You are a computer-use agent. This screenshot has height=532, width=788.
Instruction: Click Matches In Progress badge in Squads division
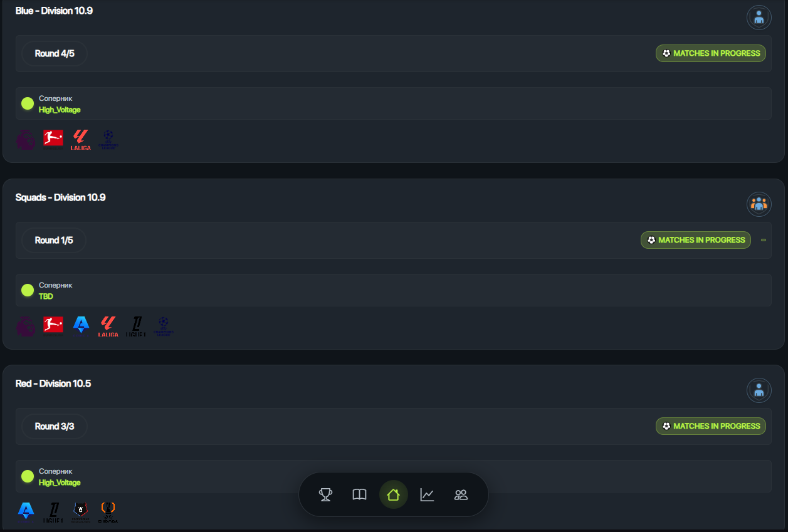[695, 240]
